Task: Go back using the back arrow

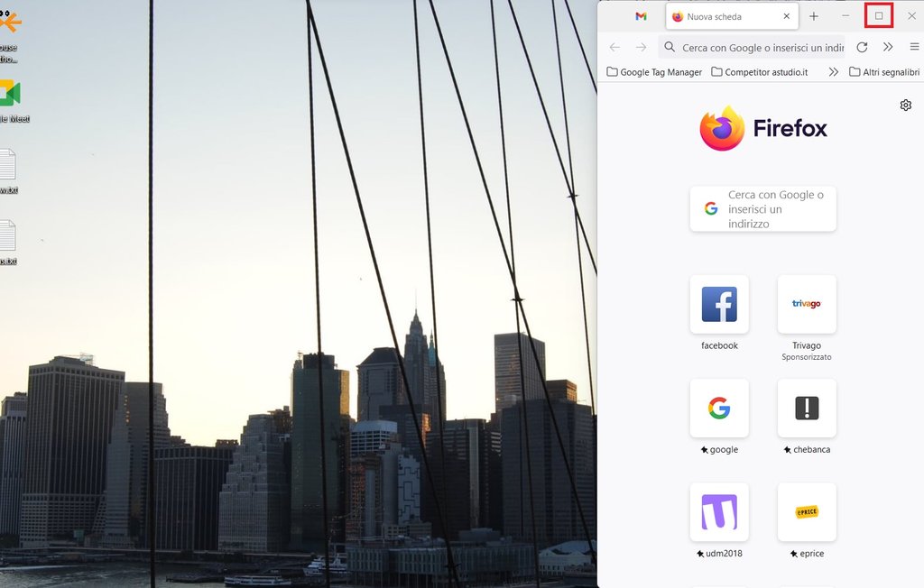Action: point(614,47)
